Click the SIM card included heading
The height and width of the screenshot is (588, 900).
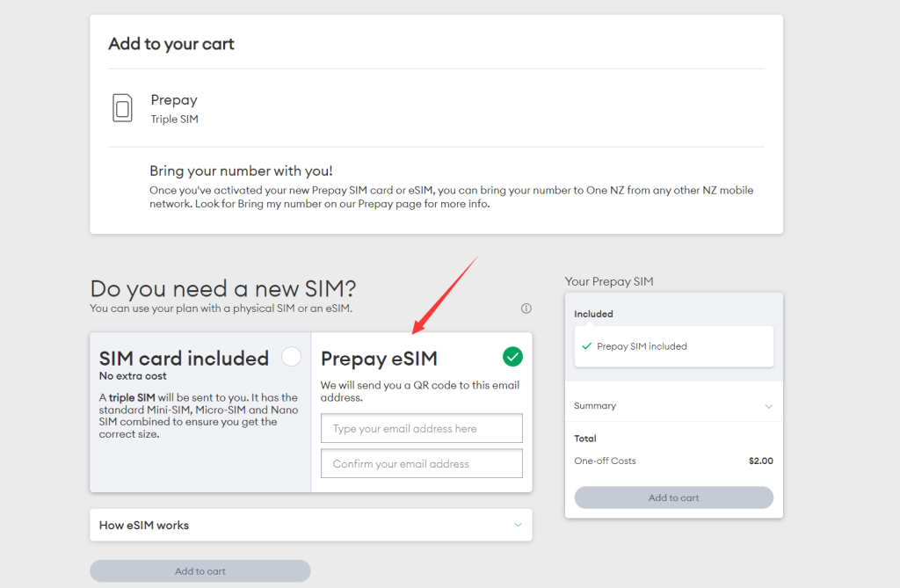pos(184,359)
